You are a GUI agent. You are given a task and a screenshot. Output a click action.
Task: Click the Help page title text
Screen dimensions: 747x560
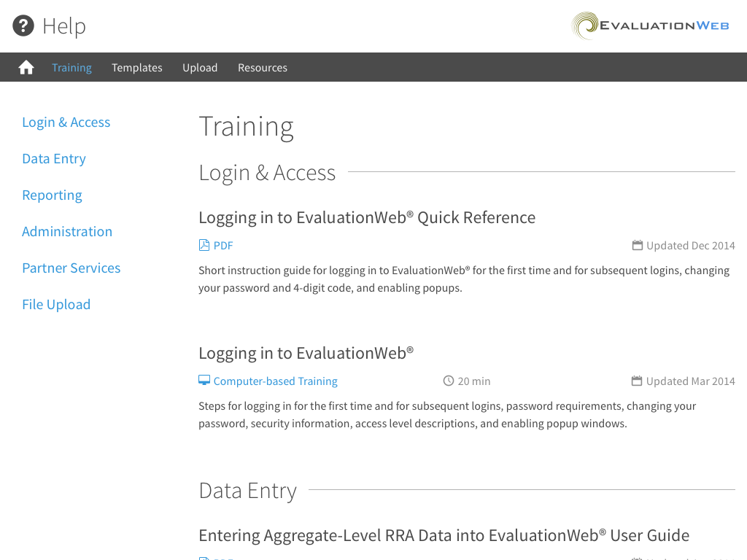coord(64,26)
